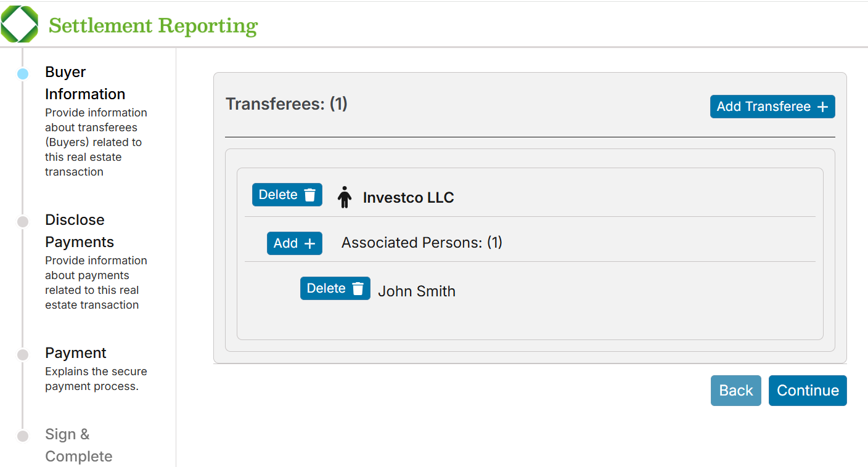Viewport: 868px width, 467px height.
Task: Click trash icon beside John Smith
Action: point(358,288)
